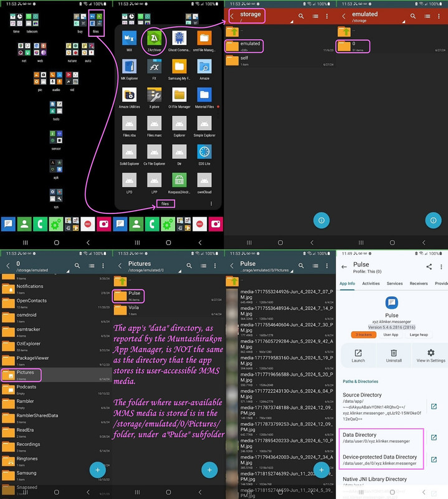
Task: Open Pulse folder inside Pictures
Action: click(x=168, y=296)
